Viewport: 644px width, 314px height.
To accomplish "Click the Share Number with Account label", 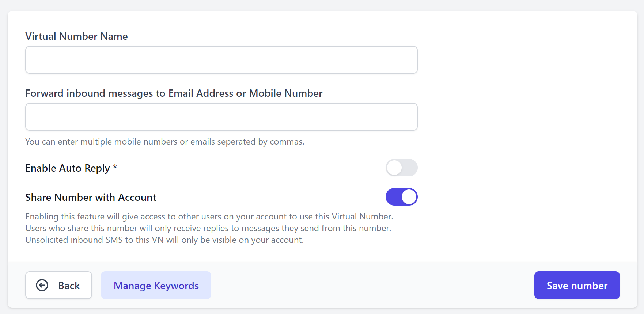I will pyautogui.click(x=91, y=198).
